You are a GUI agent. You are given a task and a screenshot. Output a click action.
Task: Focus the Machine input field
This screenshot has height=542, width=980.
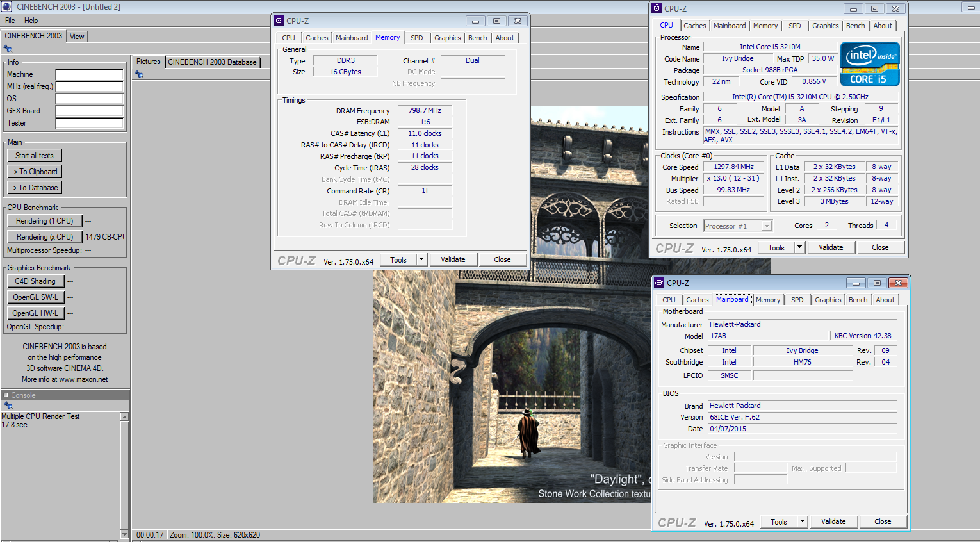click(89, 74)
